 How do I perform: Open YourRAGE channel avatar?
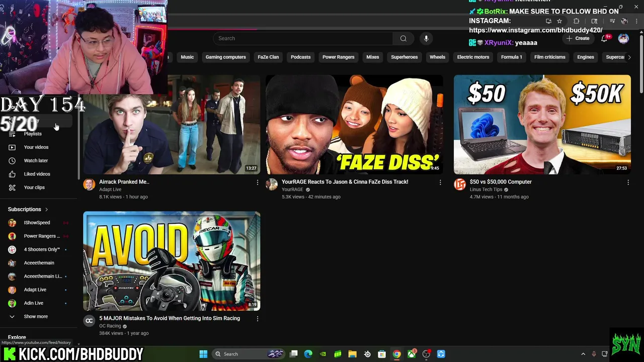point(272,185)
